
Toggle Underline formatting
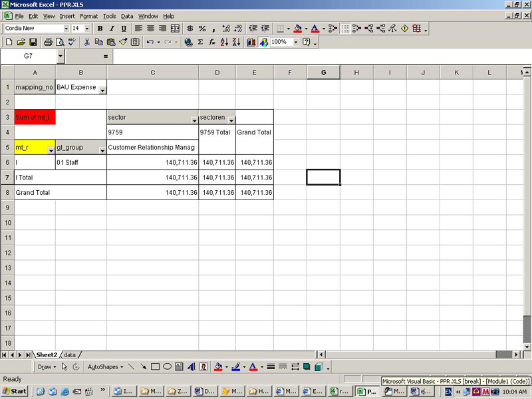(124, 29)
